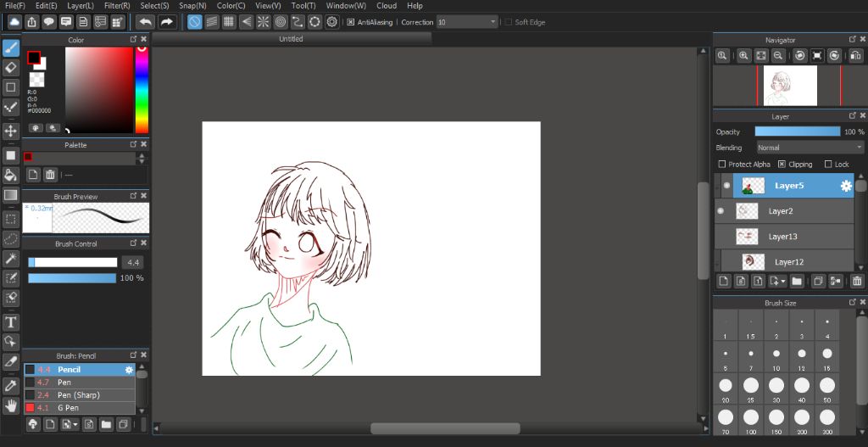Delete palette color using trash icon

click(x=50, y=175)
